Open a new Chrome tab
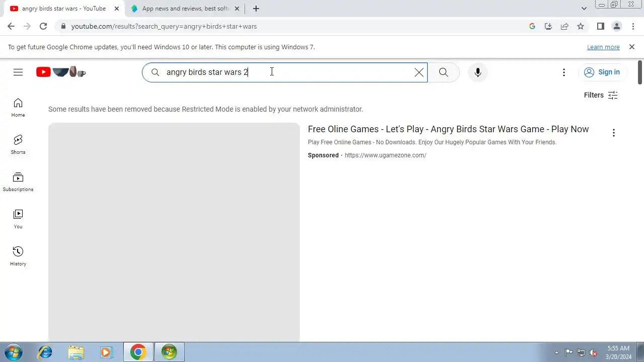Screen dimensions: 644x362 [256, 9]
